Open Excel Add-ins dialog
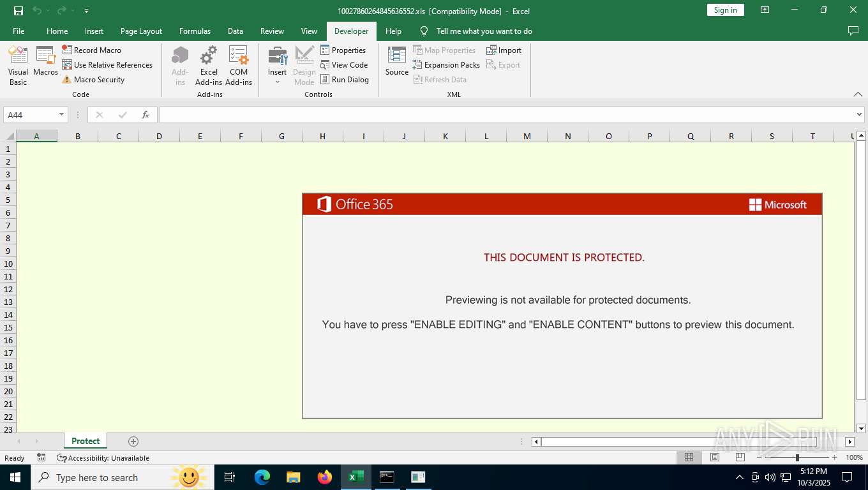The image size is (868, 490). tap(209, 66)
